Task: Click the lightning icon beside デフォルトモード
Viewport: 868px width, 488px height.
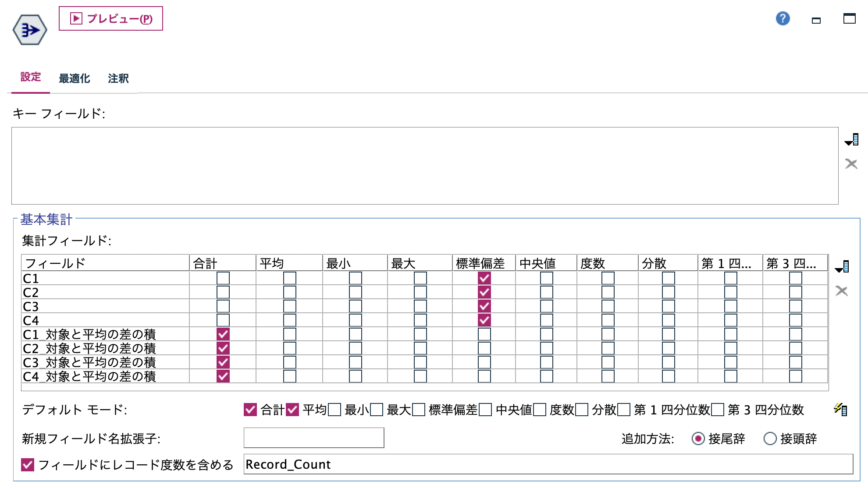Action: pos(840,408)
